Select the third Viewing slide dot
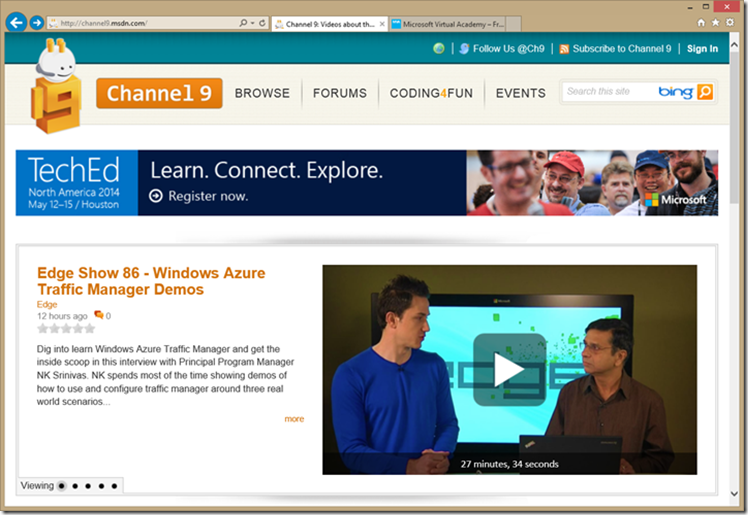Screen dimensions: 748x515 (88, 486)
